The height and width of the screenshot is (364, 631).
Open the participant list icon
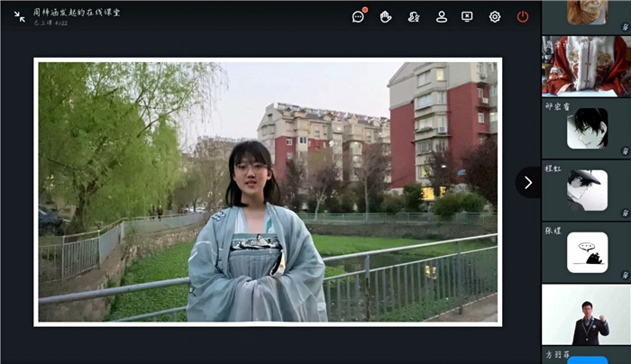[442, 16]
